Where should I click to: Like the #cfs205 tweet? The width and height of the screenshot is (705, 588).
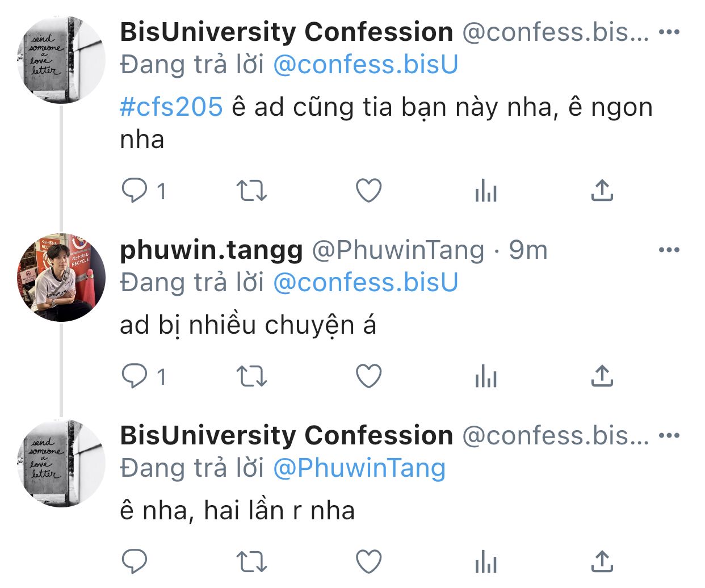[368, 191]
